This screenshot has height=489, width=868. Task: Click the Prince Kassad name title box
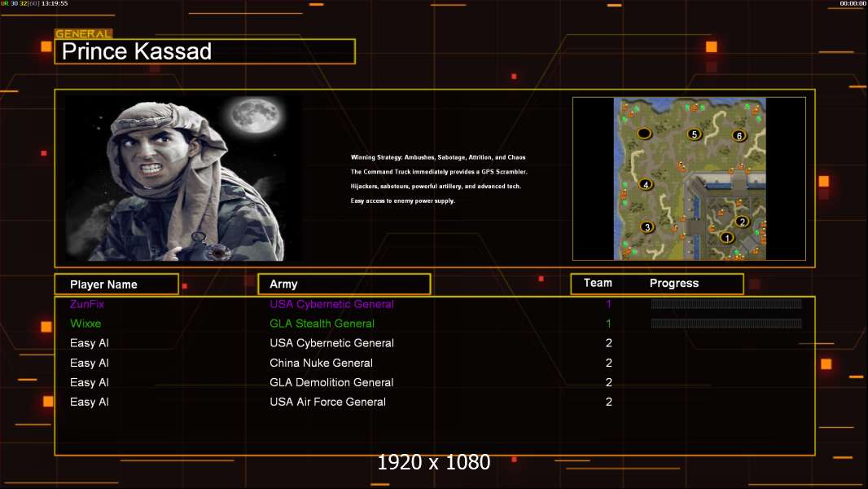(205, 51)
